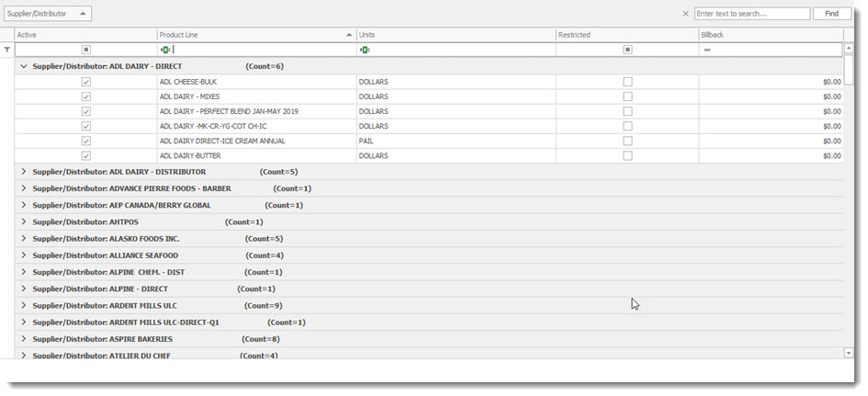The image size is (868, 396).
Task: Click the Find button
Action: 831,14
